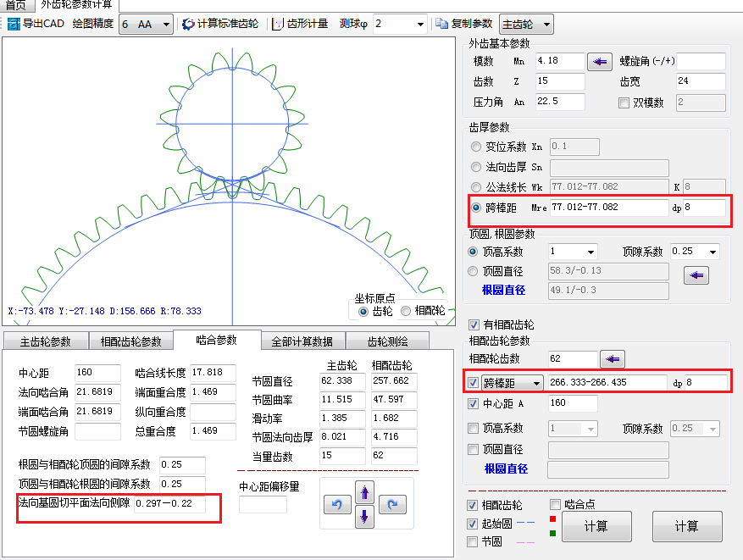
Task: Click the pink dashed line swatch for 节圆
Action: [x=525, y=542]
